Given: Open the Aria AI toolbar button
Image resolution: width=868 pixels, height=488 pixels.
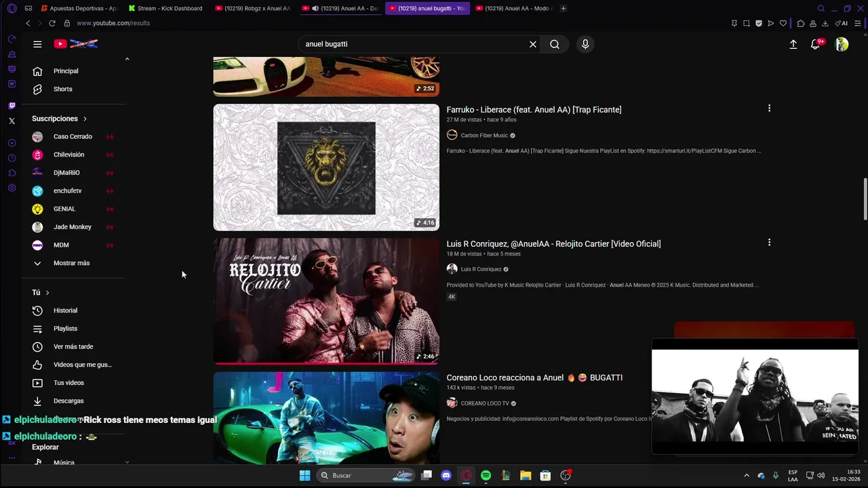Looking at the screenshot, I should 841,23.
